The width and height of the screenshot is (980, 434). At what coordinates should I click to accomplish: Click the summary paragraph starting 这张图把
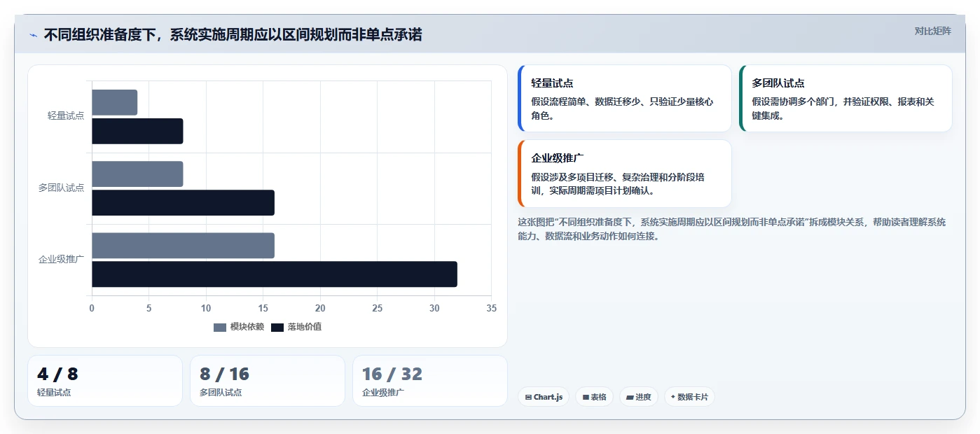(731, 229)
